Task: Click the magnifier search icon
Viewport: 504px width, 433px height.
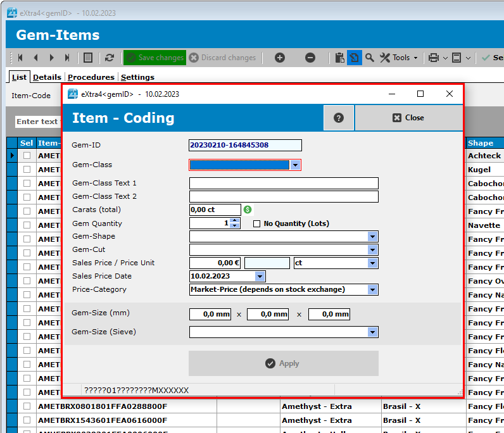Action: (370, 58)
